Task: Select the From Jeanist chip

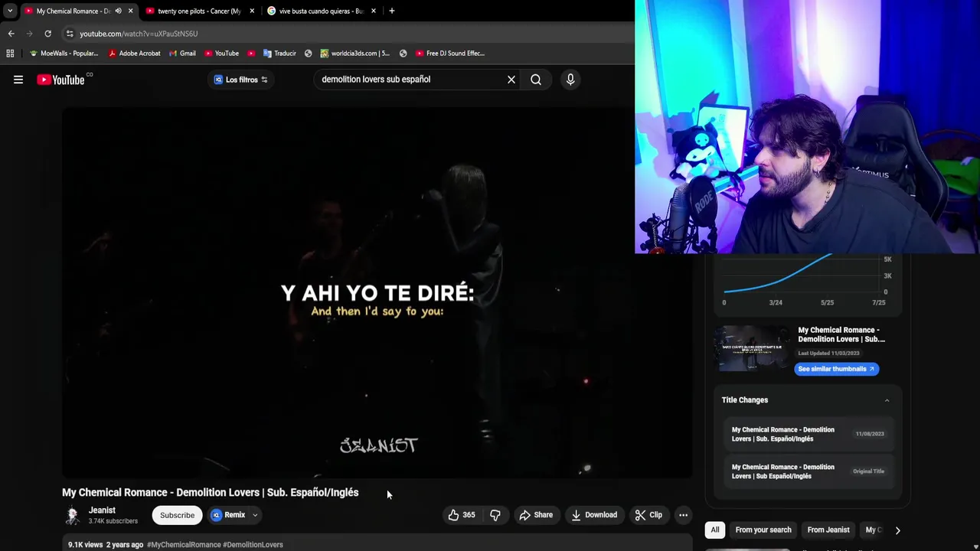Action: pyautogui.click(x=828, y=530)
